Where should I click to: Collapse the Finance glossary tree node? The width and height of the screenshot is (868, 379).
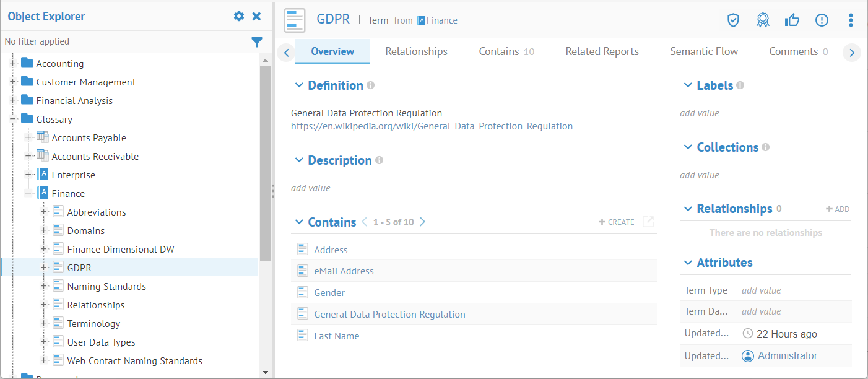29,193
